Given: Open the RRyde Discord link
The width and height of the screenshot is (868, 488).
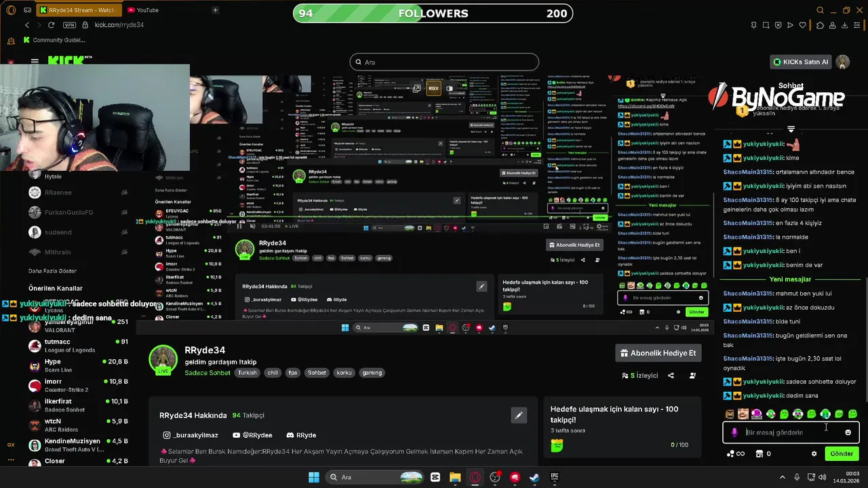Looking at the screenshot, I should (301, 435).
